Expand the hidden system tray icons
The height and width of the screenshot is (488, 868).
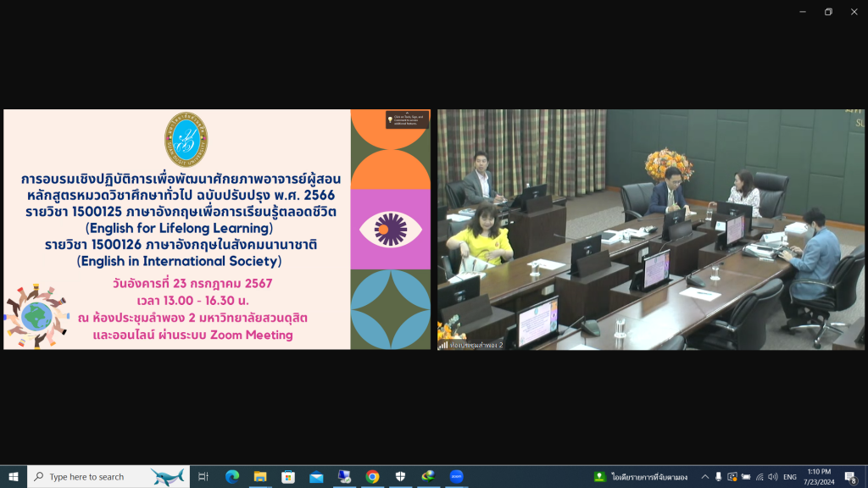tap(704, 477)
